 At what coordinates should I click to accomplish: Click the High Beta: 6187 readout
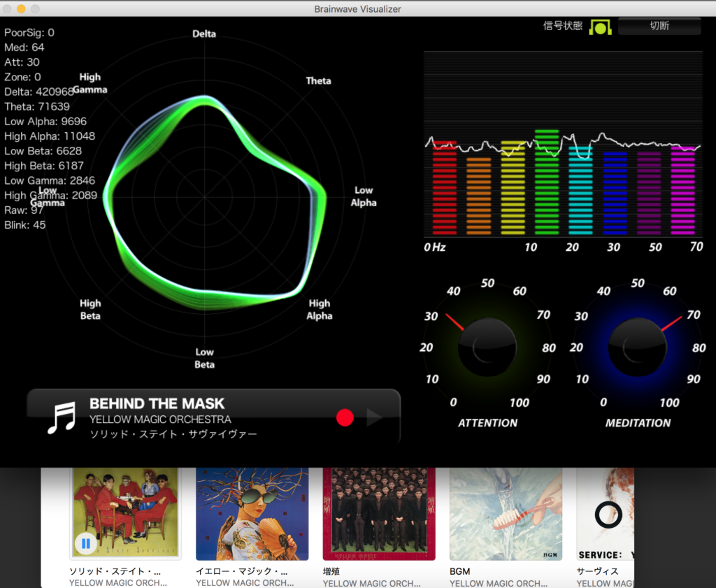pos(44,166)
